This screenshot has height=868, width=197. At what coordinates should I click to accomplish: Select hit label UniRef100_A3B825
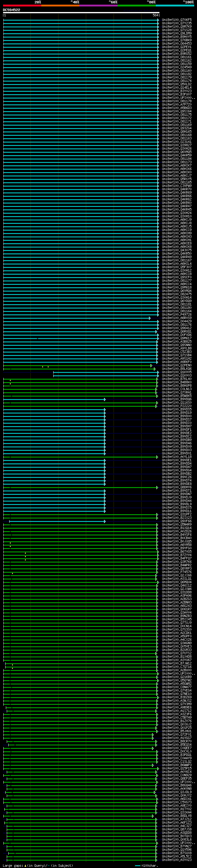coord(177,341)
